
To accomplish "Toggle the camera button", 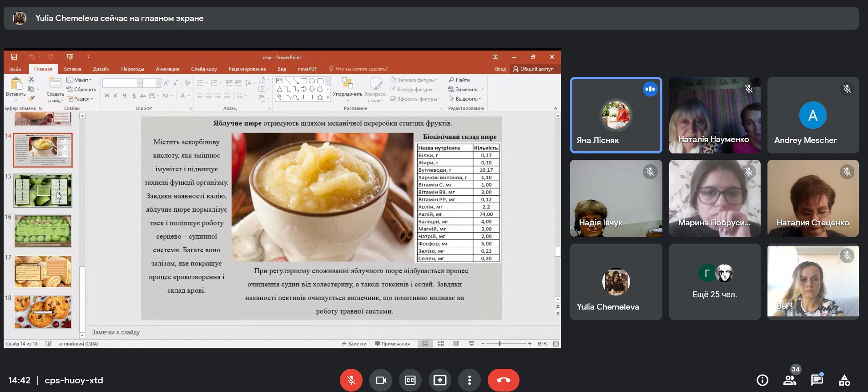I will (x=381, y=380).
